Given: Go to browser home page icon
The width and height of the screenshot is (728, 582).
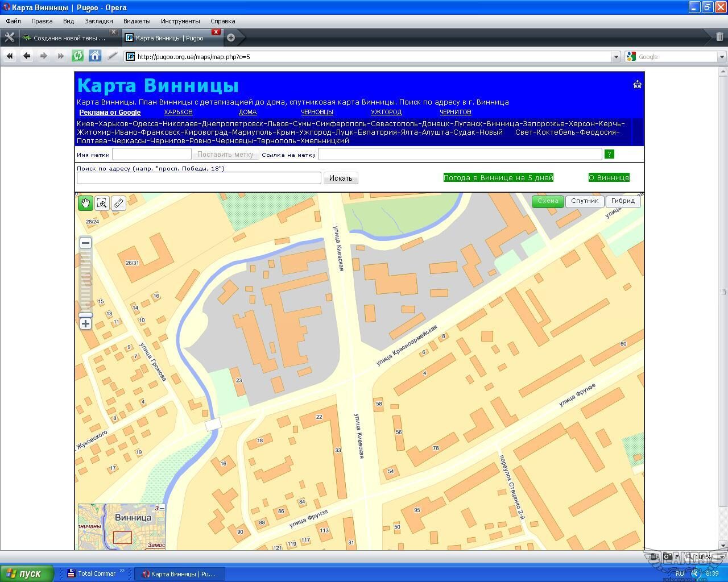Looking at the screenshot, I should coord(95,56).
